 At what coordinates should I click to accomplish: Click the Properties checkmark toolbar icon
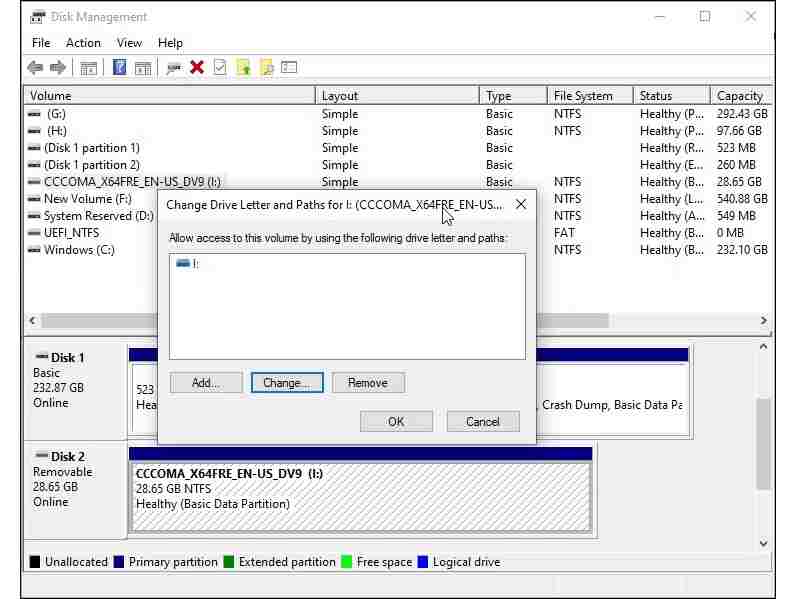pyautogui.click(x=219, y=67)
